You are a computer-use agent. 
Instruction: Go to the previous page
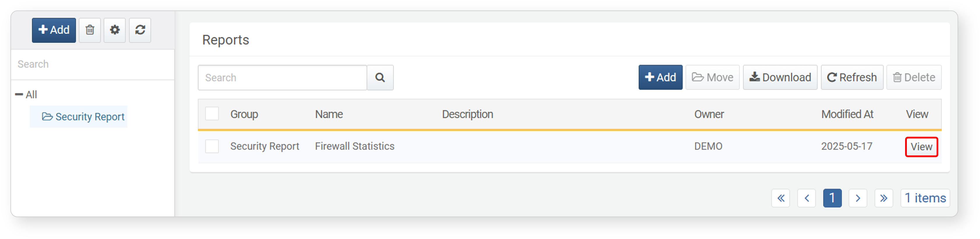point(807,198)
